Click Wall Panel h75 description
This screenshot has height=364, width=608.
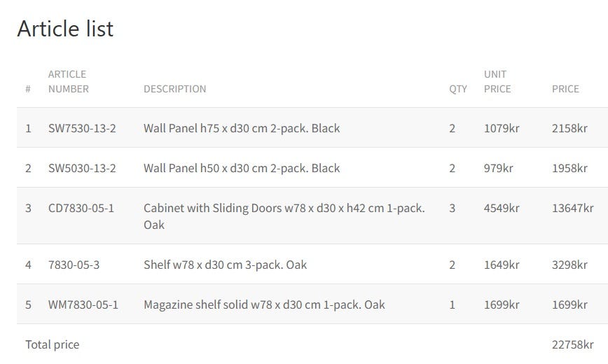tap(242, 128)
